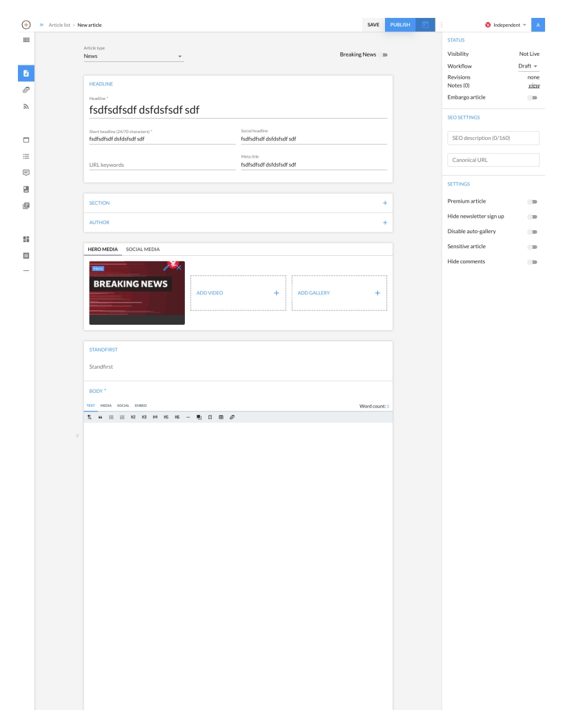This screenshot has width=563, height=728.
Task: Remove hero image with X icon
Action: point(179,267)
